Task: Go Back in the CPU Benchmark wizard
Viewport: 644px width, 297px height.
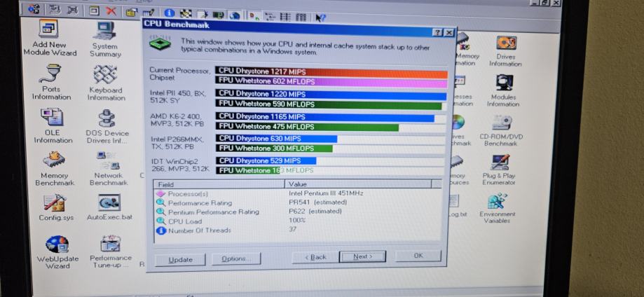Action: click(x=315, y=257)
